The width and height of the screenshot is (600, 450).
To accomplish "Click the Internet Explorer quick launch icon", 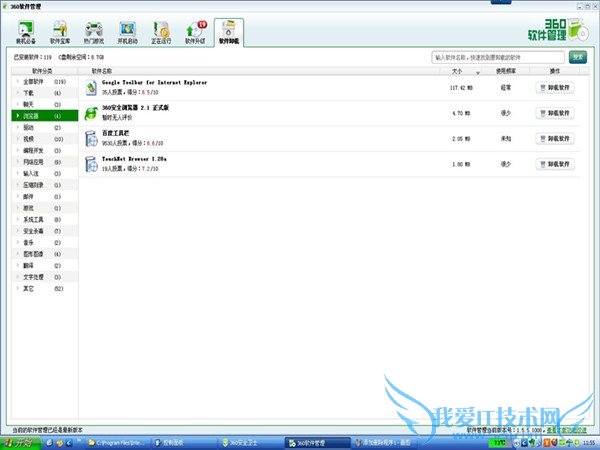I will (x=49, y=443).
